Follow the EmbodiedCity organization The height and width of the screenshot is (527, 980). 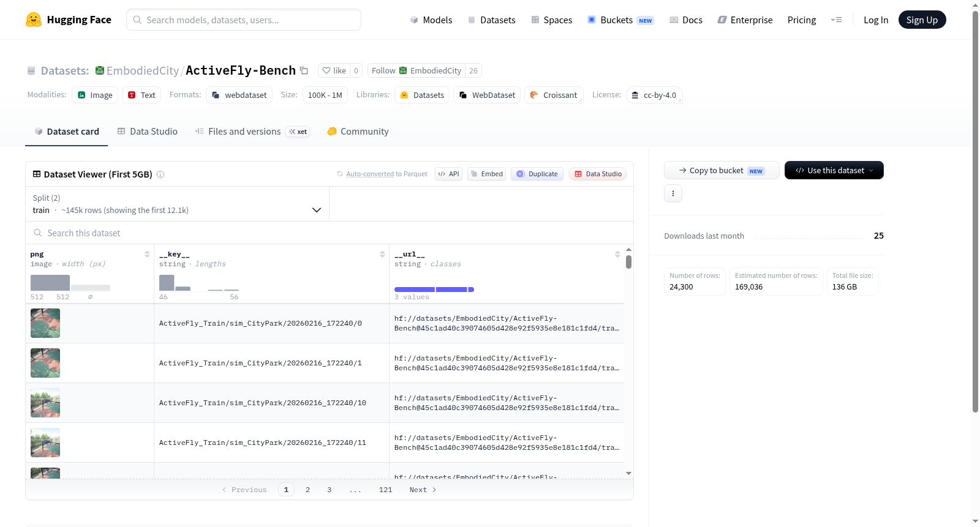[x=417, y=70]
